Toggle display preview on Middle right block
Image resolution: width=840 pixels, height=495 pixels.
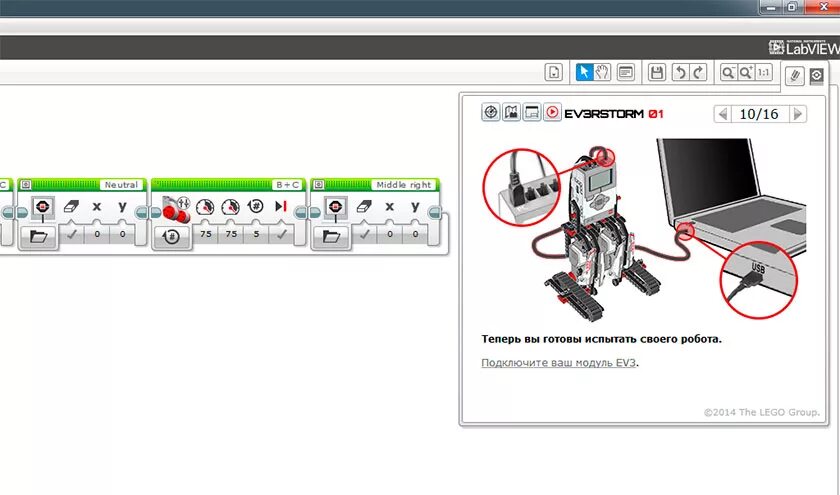[318, 185]
